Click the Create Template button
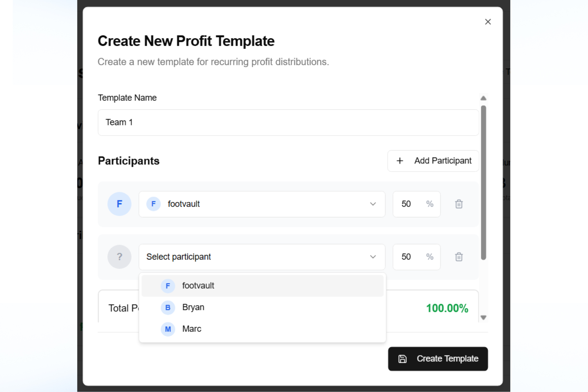Image resolution: width=588 pixels, height=392 pixels. [x=438, y=358]
